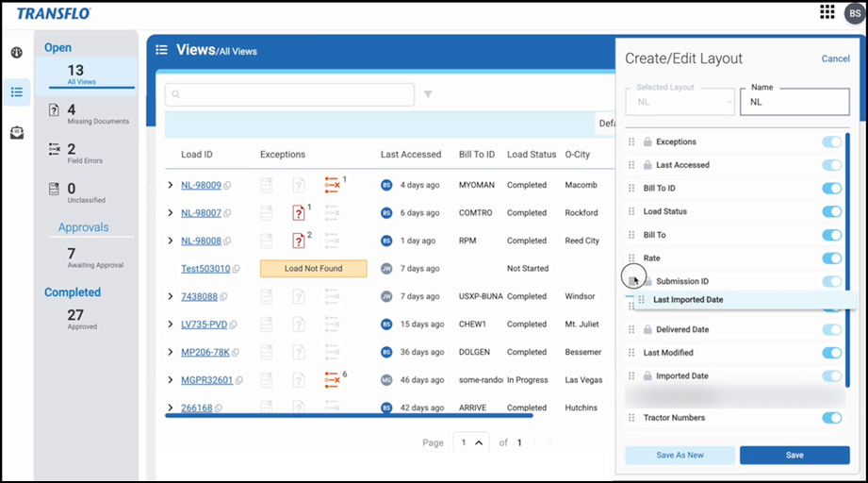Turn off the Bill To column
868x483 pixels.
(831, 235)
